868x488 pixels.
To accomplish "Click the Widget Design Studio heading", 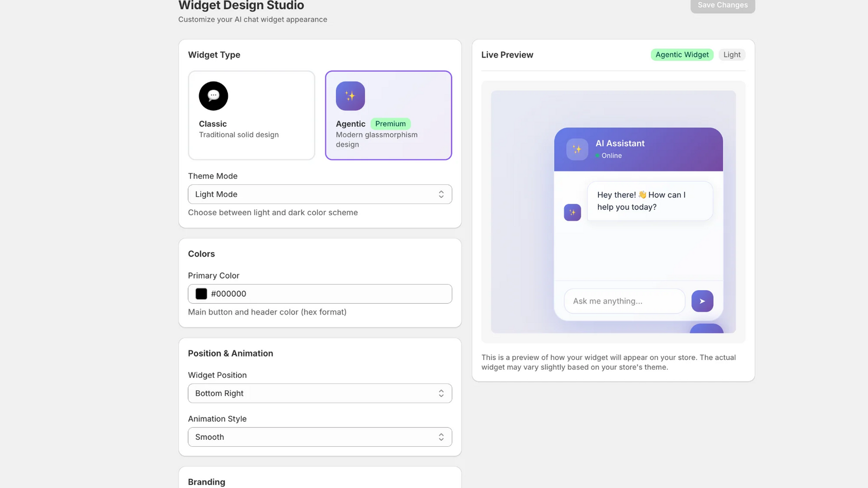I will (x=241, y=5).
